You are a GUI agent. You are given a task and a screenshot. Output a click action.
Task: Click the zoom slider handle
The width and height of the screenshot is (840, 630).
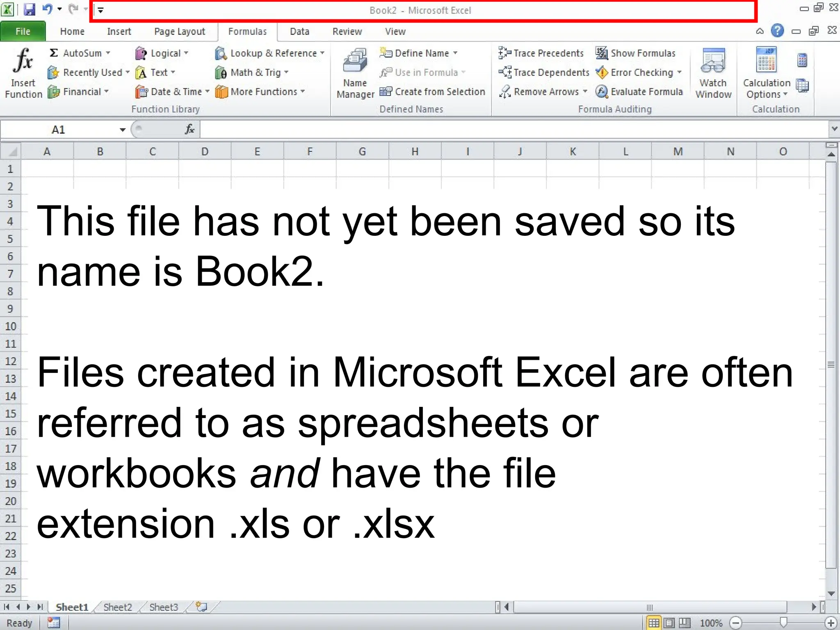click(783, 623)
